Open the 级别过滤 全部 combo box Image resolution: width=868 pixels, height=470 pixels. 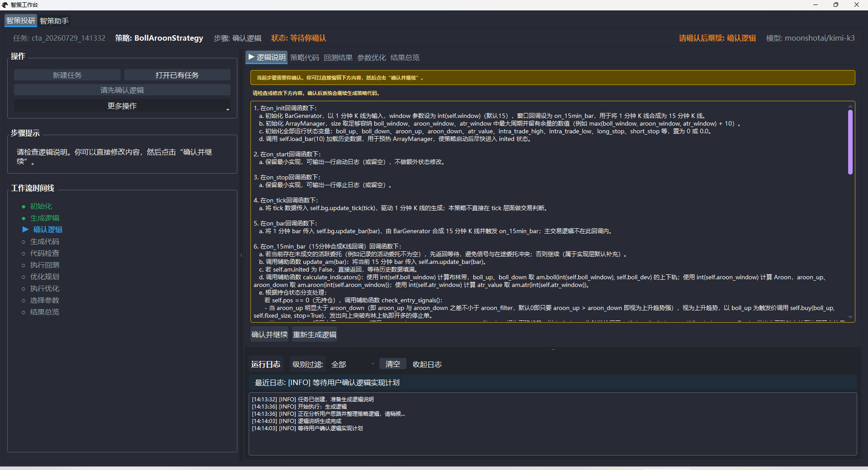[352, 364]
